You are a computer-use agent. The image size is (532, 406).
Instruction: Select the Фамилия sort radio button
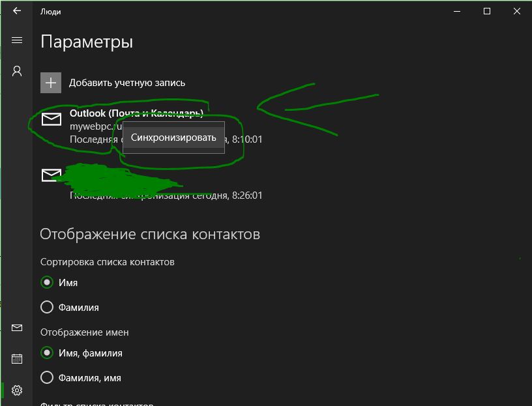(47, 307)
